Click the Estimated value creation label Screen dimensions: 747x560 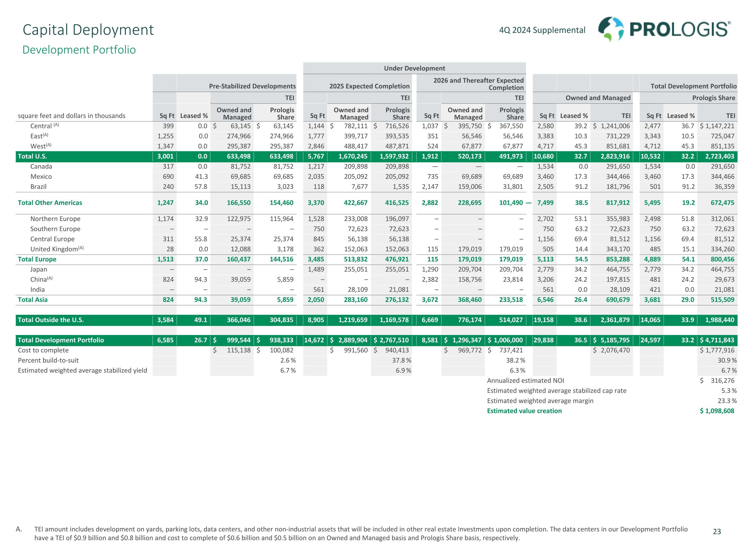tap(524, 411)
